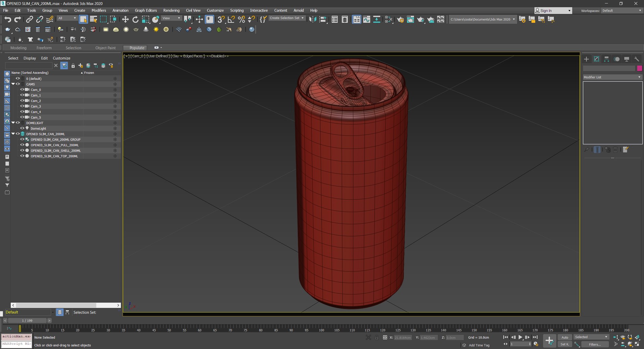Activate the Select Object tool
This screenshot has width=644, height=349.
coord(83,19)
